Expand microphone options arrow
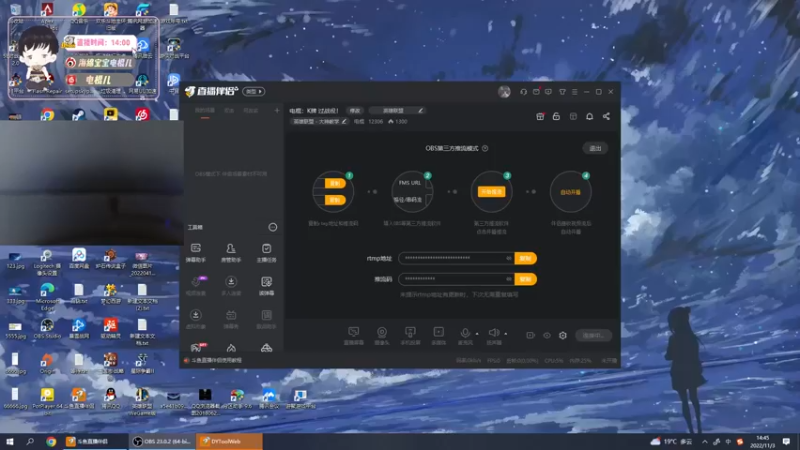Viewport: 800px width, 450px height. tap(477, 334)
